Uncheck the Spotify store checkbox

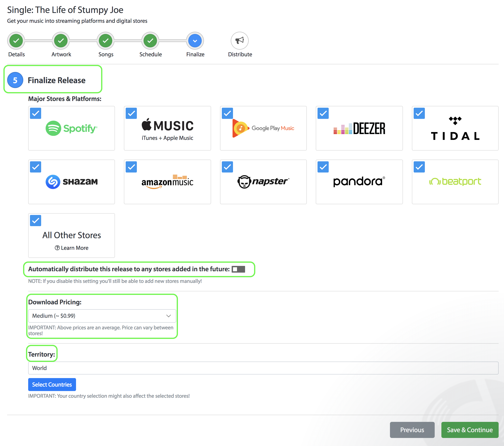tap(36, 113)
